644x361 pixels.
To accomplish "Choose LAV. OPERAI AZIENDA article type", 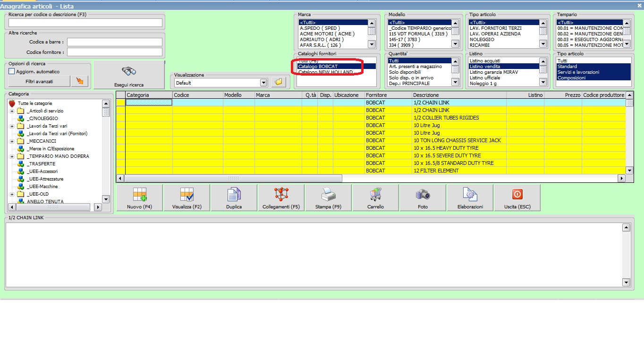I will (x=504, y=34).
